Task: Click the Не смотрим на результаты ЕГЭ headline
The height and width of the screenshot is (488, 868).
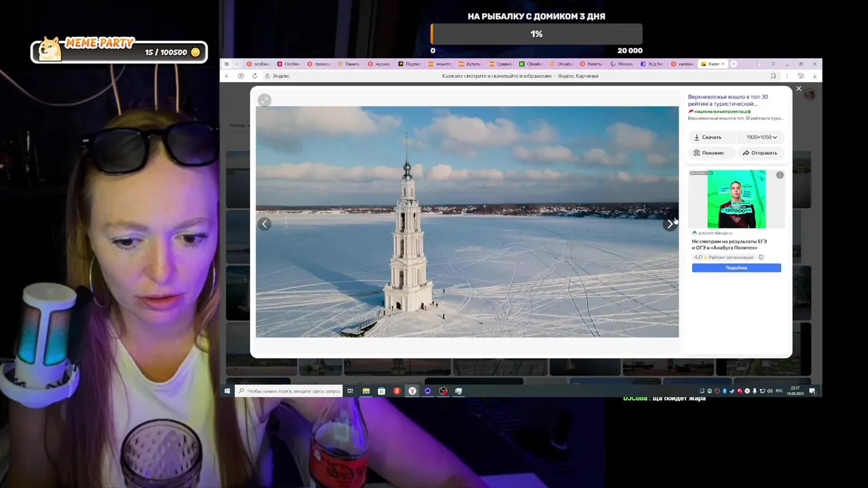Action: tap(730, 244)
